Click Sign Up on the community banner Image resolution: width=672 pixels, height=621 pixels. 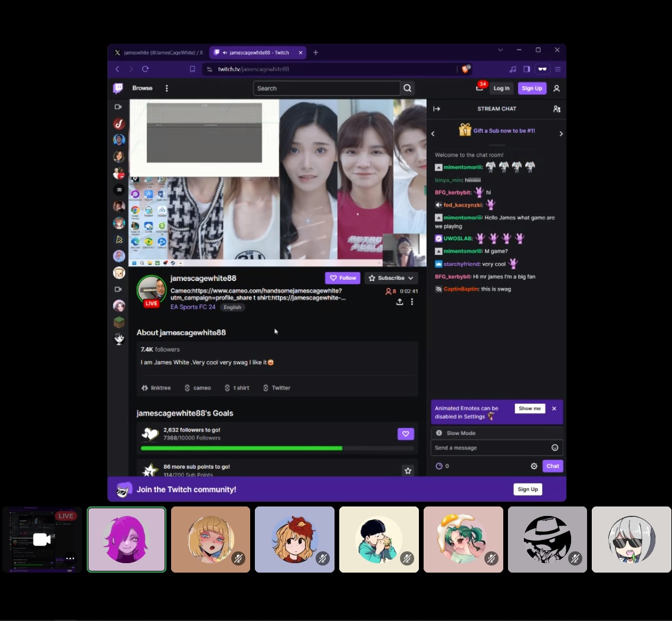coord(527,489)
